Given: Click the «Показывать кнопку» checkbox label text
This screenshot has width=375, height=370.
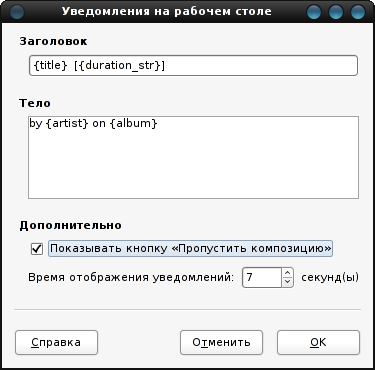Looking at the screenshot, I should [x=191, y=249].
